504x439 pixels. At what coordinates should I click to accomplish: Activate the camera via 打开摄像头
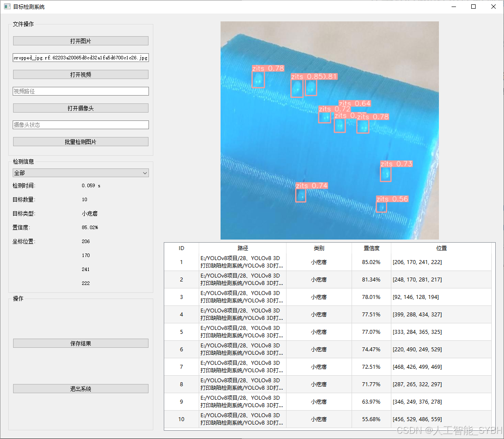pyautogui.click(x=80, y=108)
